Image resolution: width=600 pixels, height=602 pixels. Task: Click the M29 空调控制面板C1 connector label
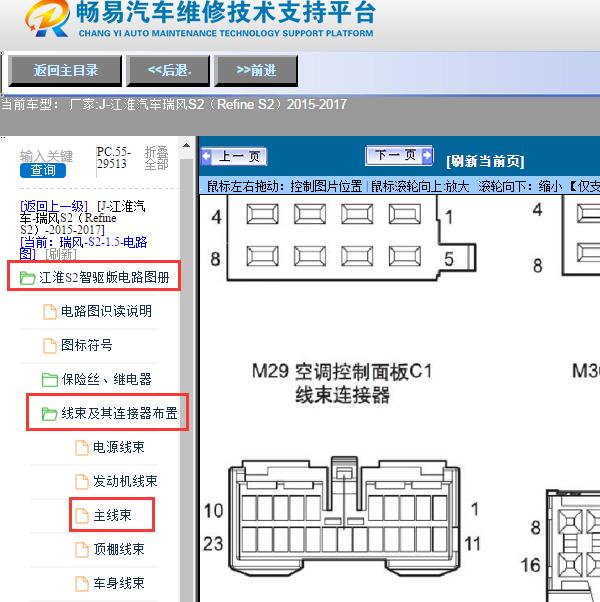[342, 383]
